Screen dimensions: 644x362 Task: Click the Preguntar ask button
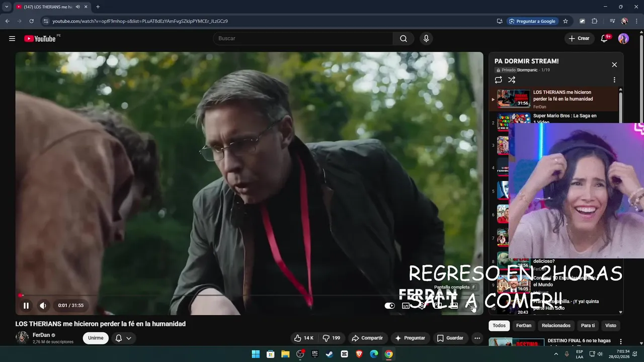(x=411, y=338)
